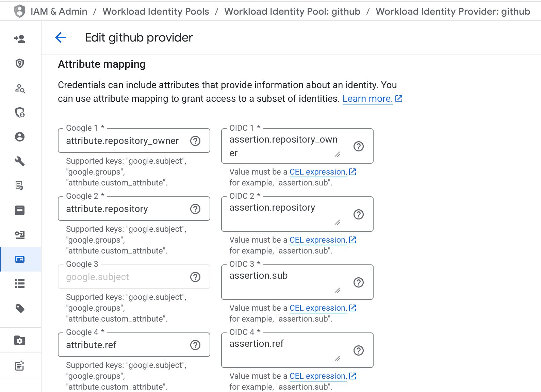This screenshot has width=541, height=392.
Task: Open the IAM add-person sidebar icon
Action: pos(20,39)
